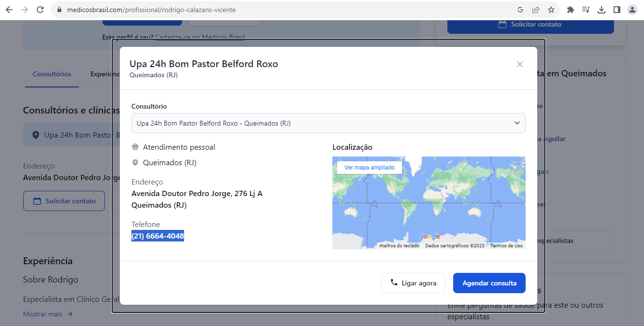Click the address text Avenida Doutor Pedro Jorge, 276 Lj A

(197, 194)
